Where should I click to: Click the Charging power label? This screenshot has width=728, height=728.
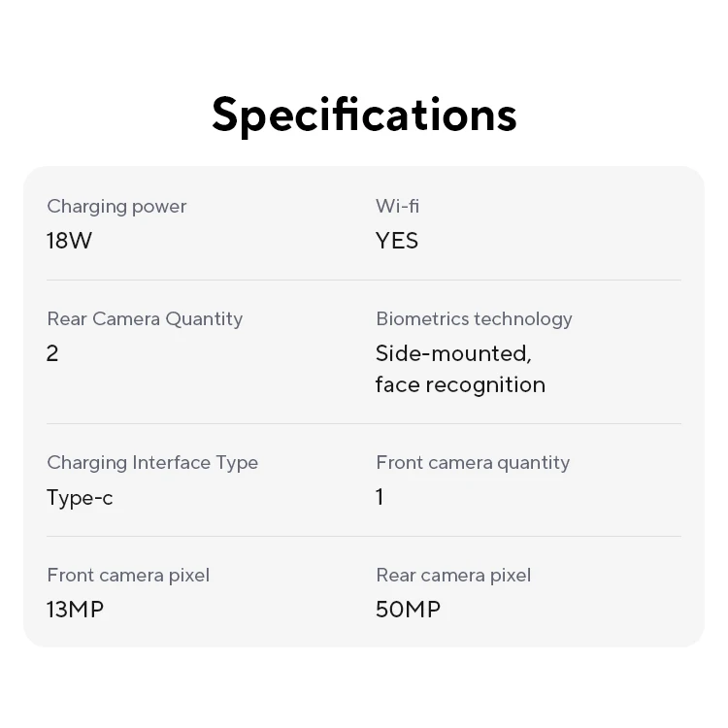tap(116, 206)
